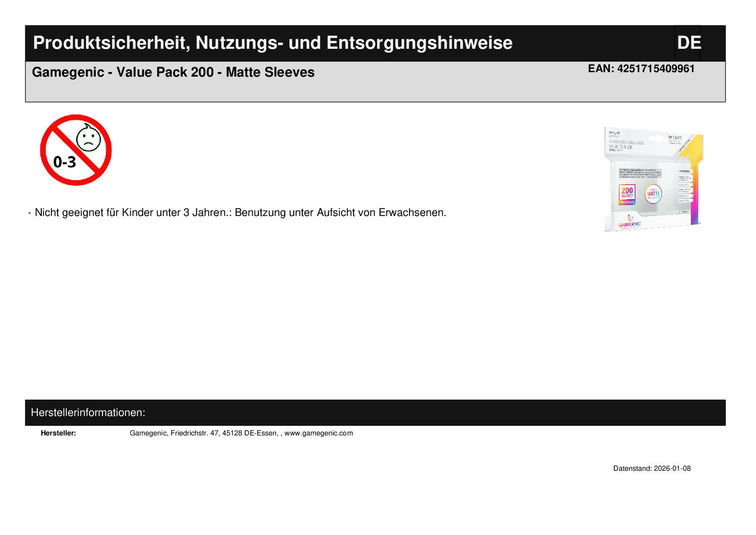This screenshot has height=535, width=756.
Task: Click the '0-3' text inside warning icon
Action: pos(65,162)
